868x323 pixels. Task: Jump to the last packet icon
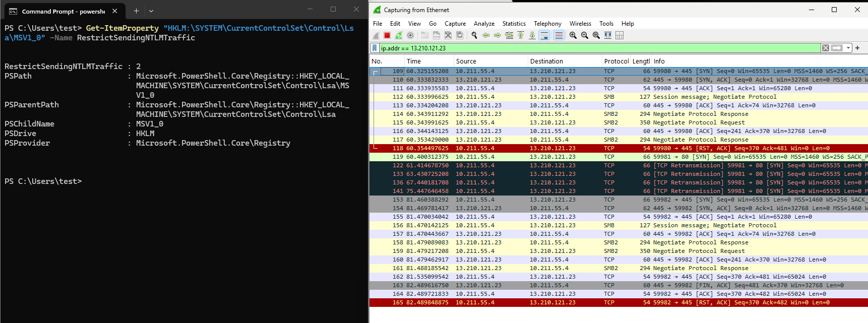tap(532, 35)
